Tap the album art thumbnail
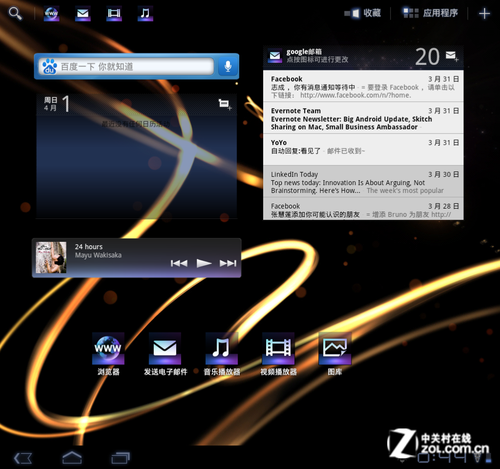 (51, 258)
